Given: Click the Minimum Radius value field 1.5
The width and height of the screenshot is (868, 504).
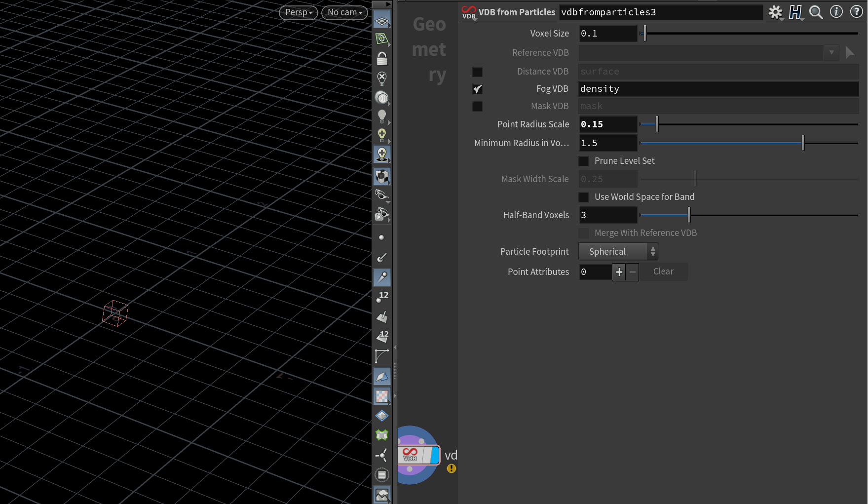Looking at the screenshot, I should pyautogui.click(x=608, y=143).
